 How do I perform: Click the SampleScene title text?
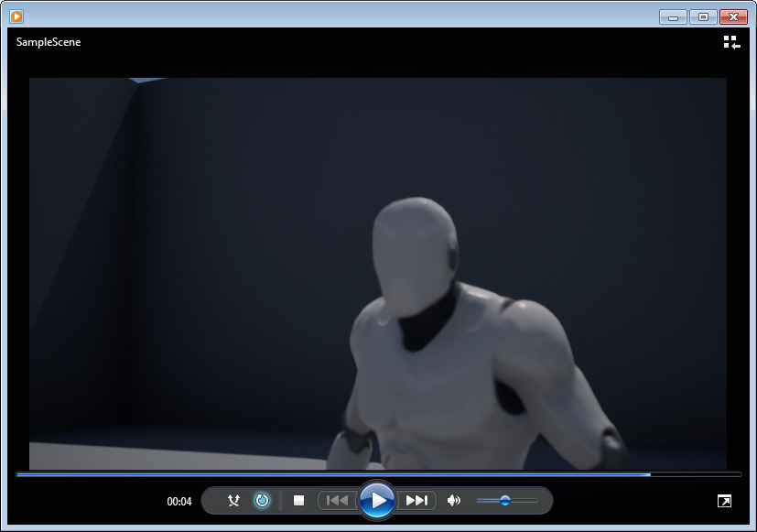click(49, 42)
